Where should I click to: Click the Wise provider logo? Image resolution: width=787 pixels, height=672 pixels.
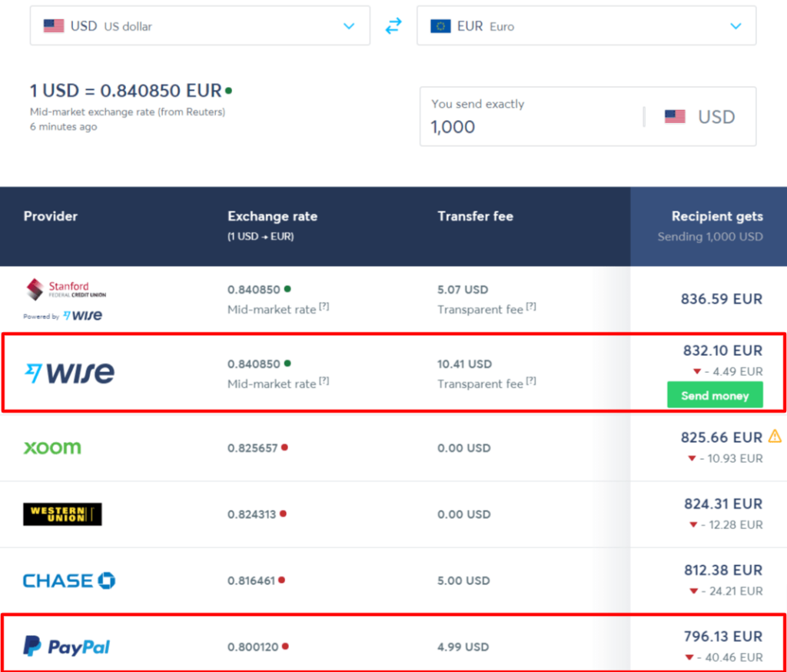(x=70, y=373)
